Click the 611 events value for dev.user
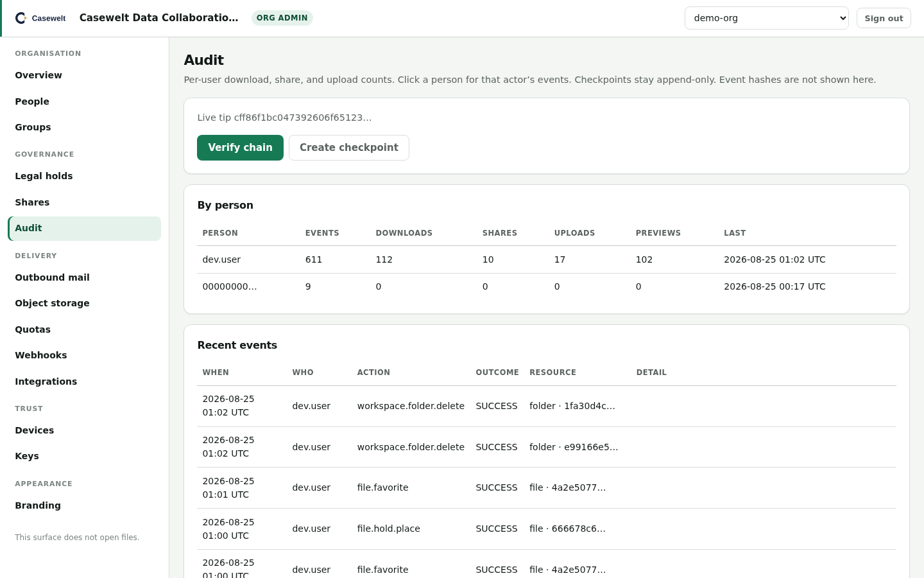This screenshot has height=578, width=924. pos(314,259)
